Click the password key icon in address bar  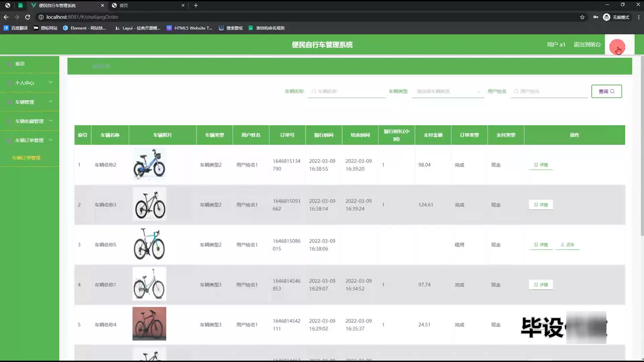[x=596, y=17]
